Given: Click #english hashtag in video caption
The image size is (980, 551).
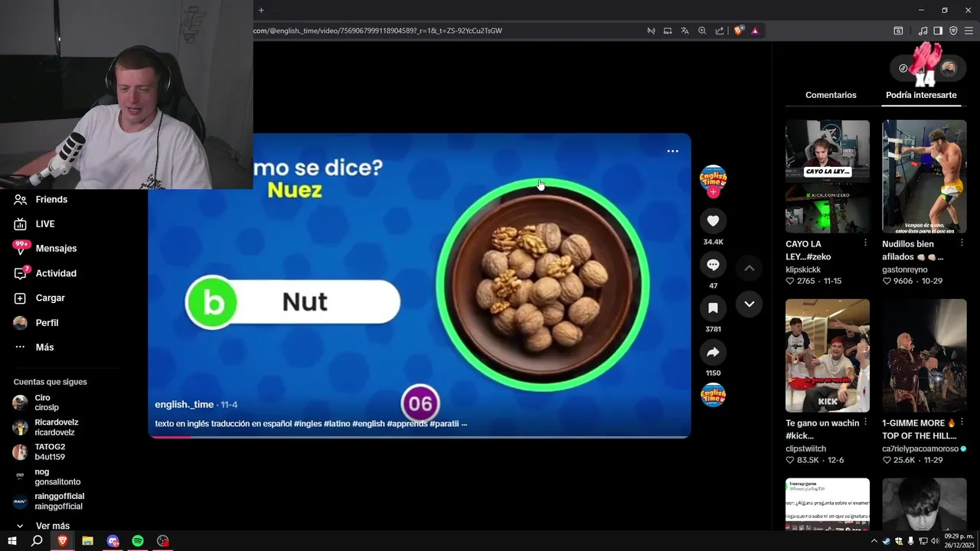Looking at the screenshot, I should [368, 423].
